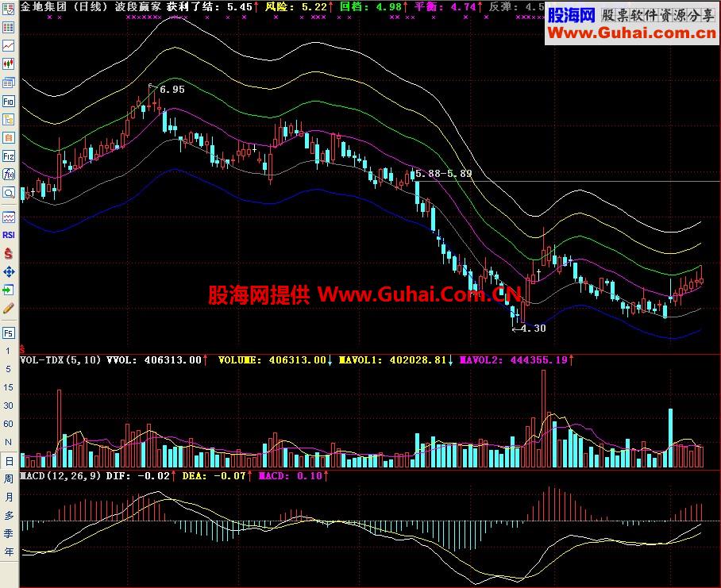This screenshot has height=588, width=721.
Task: Click the 4.30 low price label
Action: (x=533, y=329)
